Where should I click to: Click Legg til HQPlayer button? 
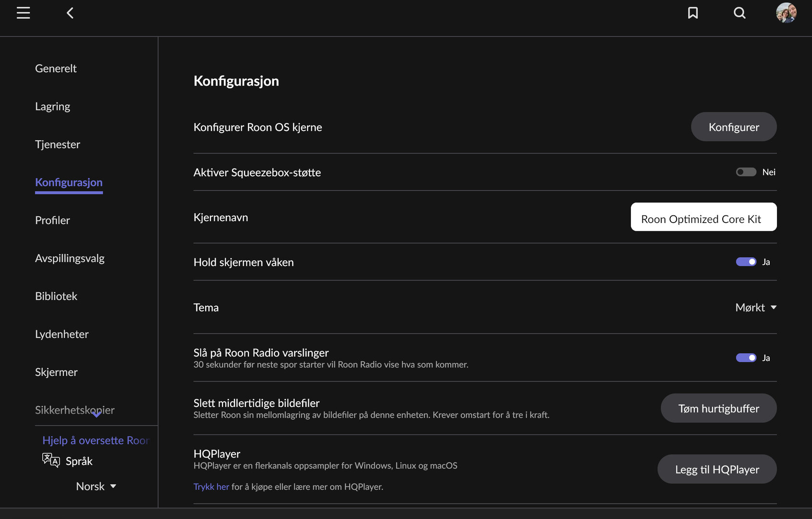click(x=716, y=470)
